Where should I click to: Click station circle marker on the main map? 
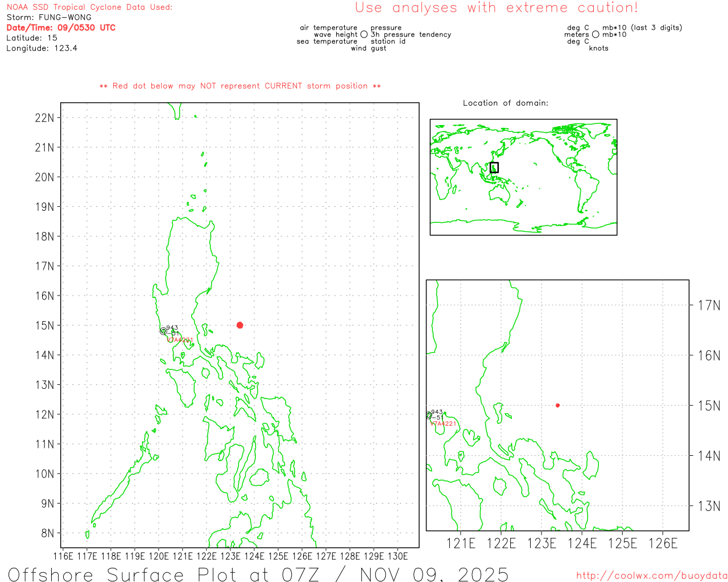163,331
